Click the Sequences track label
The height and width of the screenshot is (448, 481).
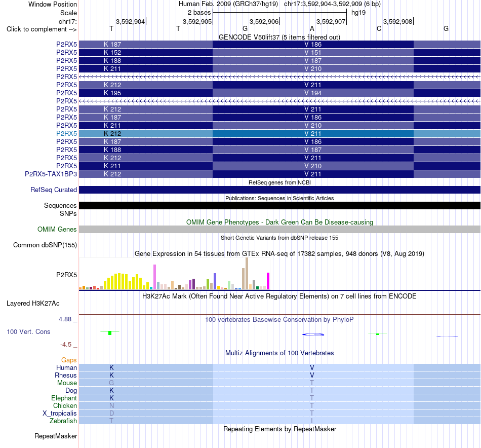[x=60, y=205]
